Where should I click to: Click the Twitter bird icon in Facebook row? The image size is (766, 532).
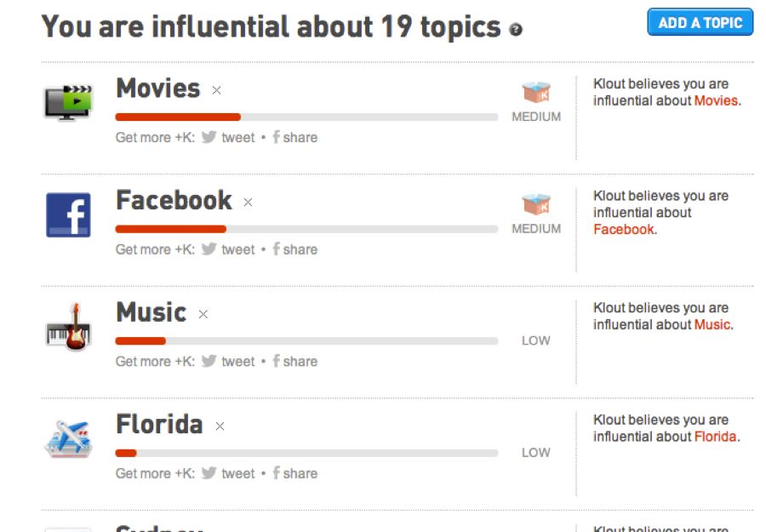coord(209,249)
